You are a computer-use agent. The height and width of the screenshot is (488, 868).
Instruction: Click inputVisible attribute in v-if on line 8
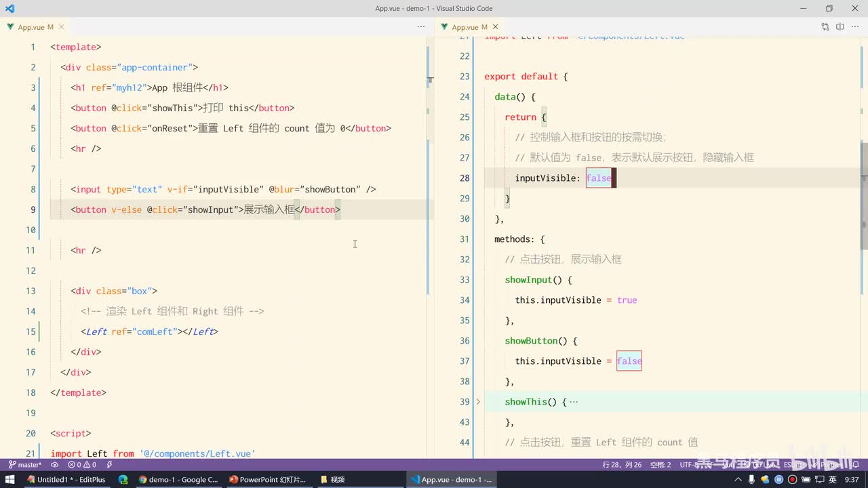click(x=229, y=189)
